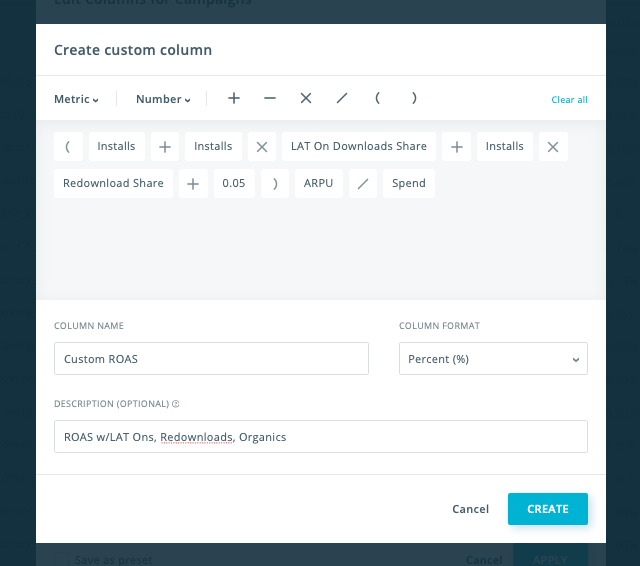Click the CREATE button

point(548,509)
